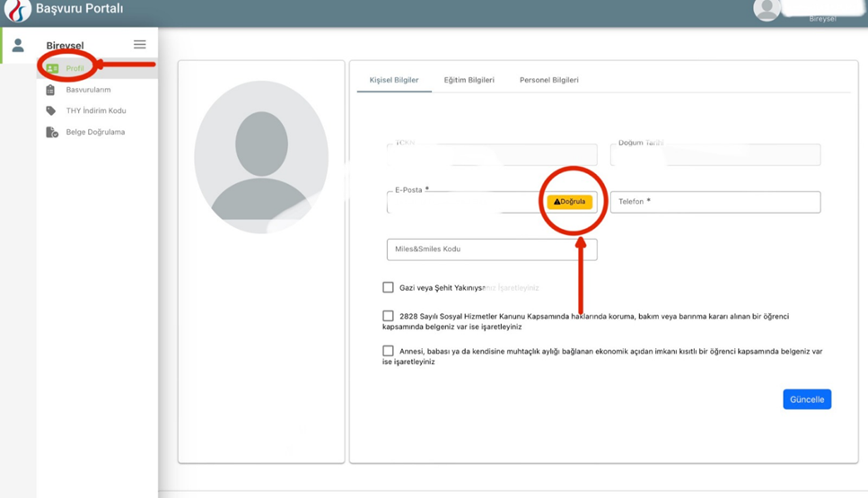Click the blue Güncelle button

pyautogui.click(x=806, y=399)
